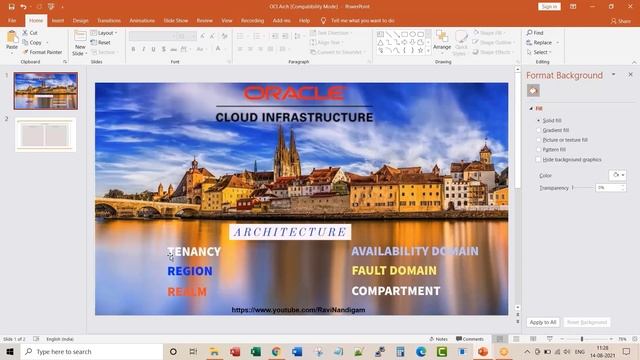The height and width of the screenshot is (360, 640).
Task: Close the Format Background pane
Action: pyautogui.click(x=630, y=75)
